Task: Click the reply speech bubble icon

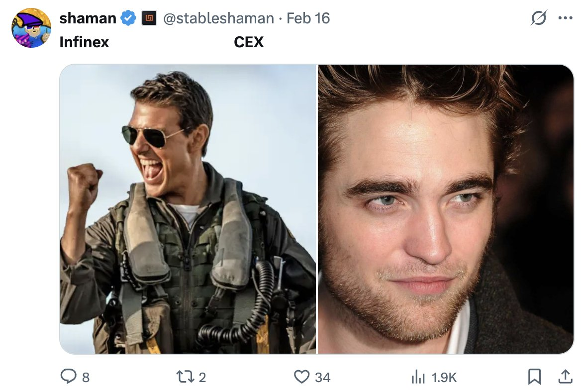Action: pyautogui.click(x=68, y=377)
